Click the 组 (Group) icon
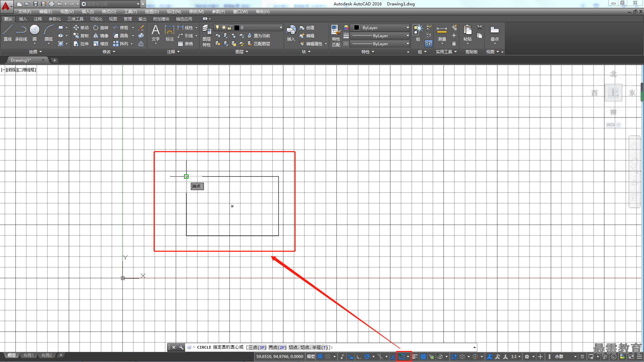The width and height of the screenshot is (644, 362). coord(418,33)
